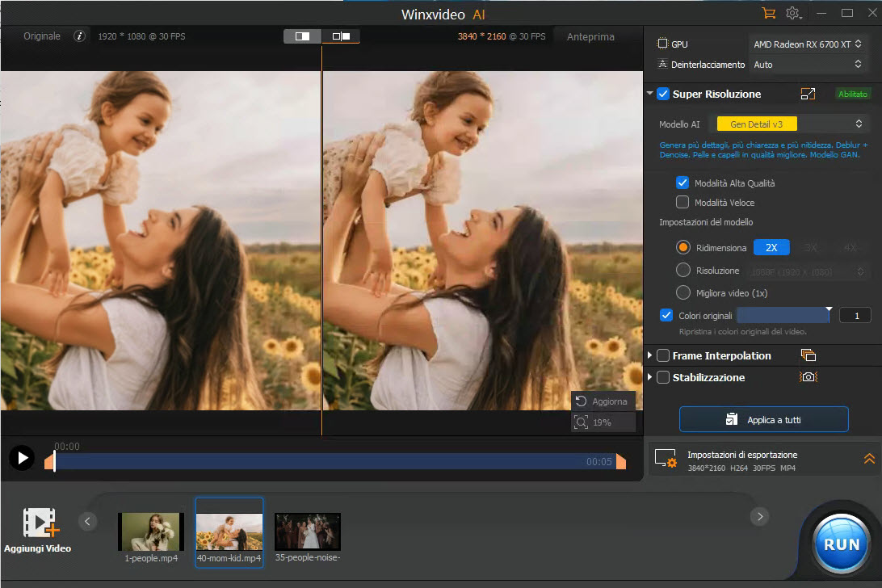
Task: Open the GPU selection dropdown
Action: (808, 44)
